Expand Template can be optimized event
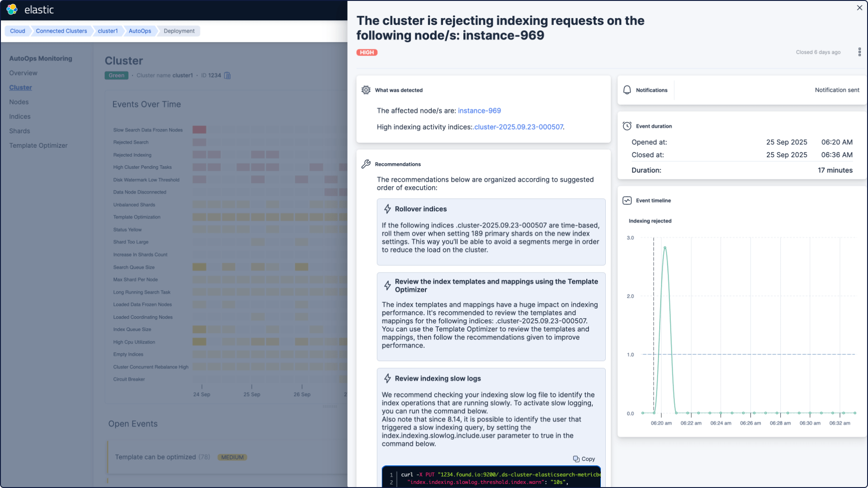Image resolution: width=868 pixels, height=488 pixels. (155, 457)
